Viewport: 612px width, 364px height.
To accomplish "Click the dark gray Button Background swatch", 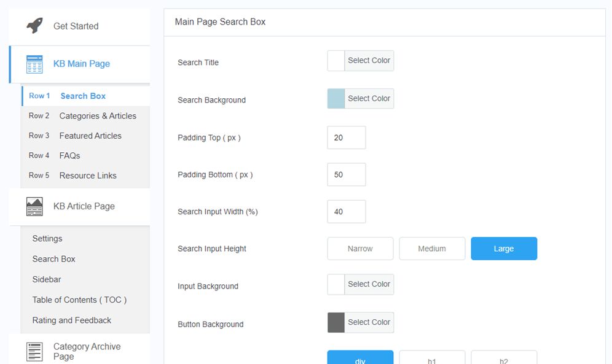I will tap(336, 322).
